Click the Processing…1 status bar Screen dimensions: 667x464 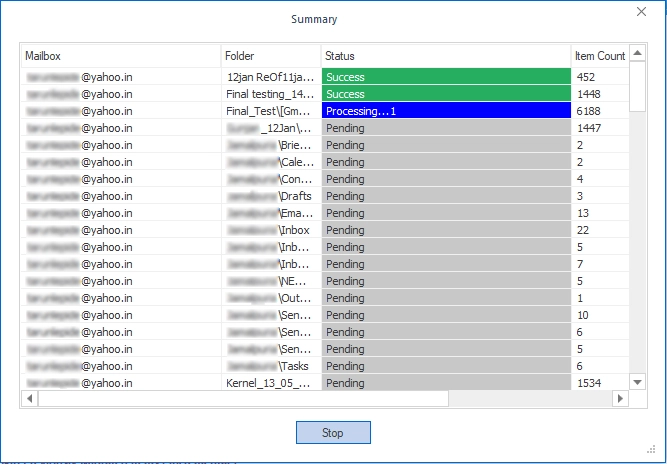coord(446,111)
